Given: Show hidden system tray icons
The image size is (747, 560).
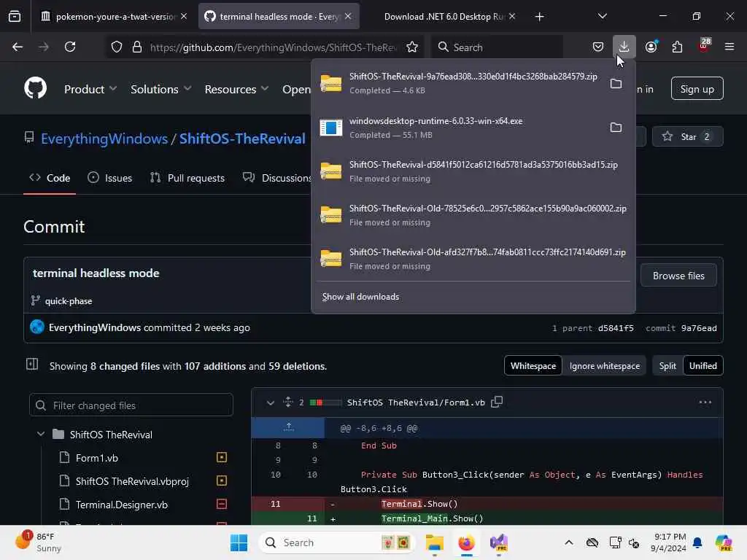Looking at the screenshot, I should [569, 542].
